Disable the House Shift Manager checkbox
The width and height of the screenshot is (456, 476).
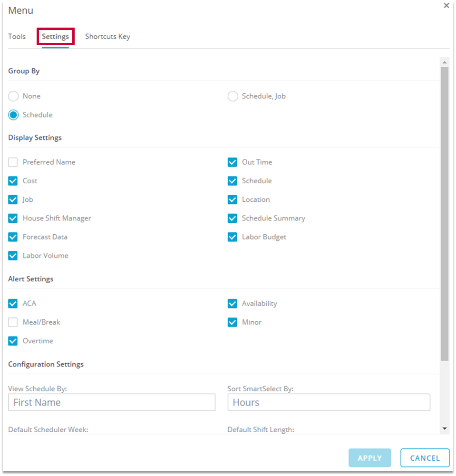[13, 218]
